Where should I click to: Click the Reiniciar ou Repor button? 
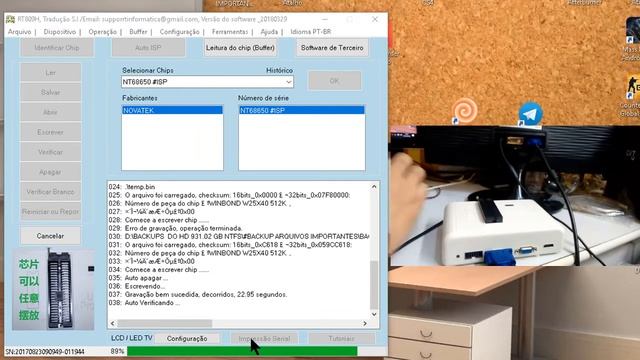(x=50, y=212)
